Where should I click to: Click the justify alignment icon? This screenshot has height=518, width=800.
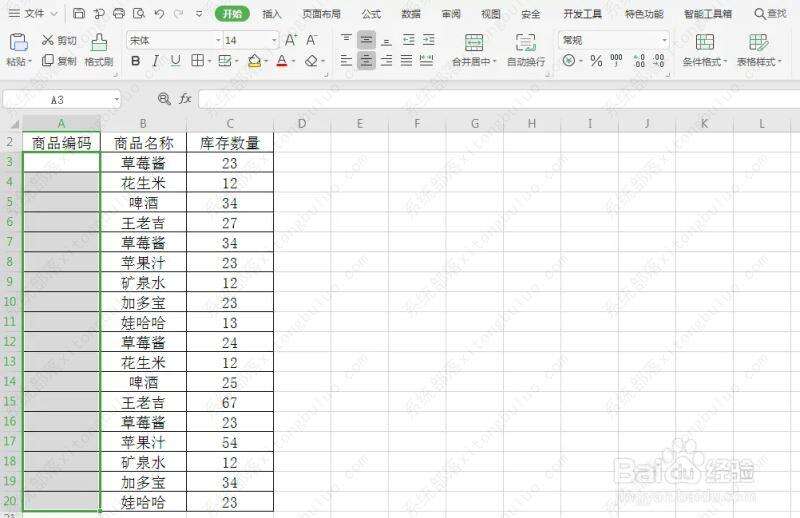click(x=406, y=61)
